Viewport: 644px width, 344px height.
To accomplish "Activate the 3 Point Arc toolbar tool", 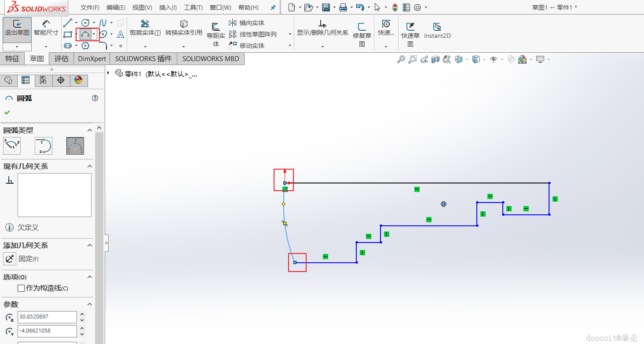I will 85,34.
